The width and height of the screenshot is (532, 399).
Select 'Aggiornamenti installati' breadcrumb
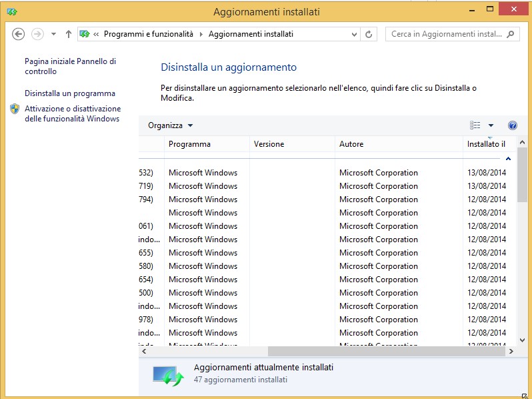pyautogui.click(x=251, y=34)
